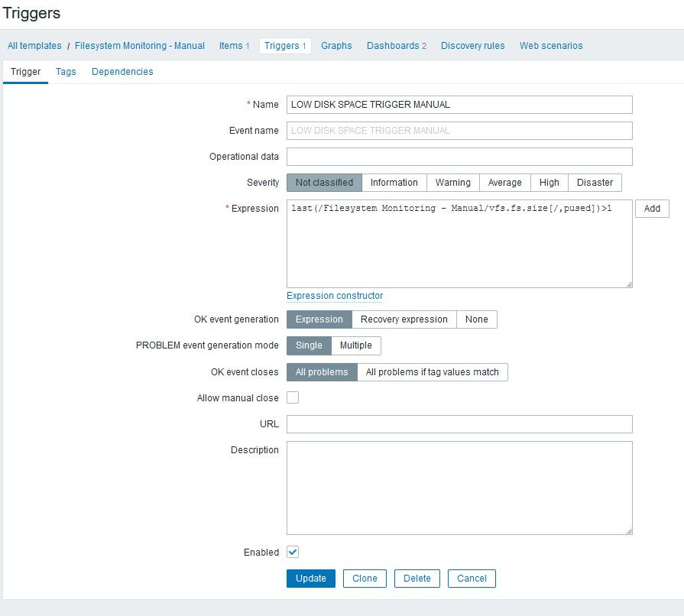This screenshot has height=616, width=684.
Task: Focus the Description text area
Action: (459, 488)
